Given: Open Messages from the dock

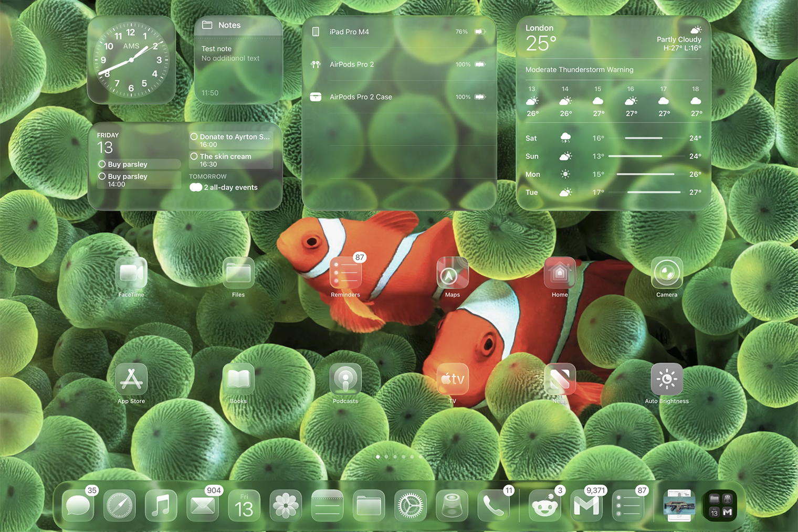Looking at the screenshot, I should pos(78,506).
